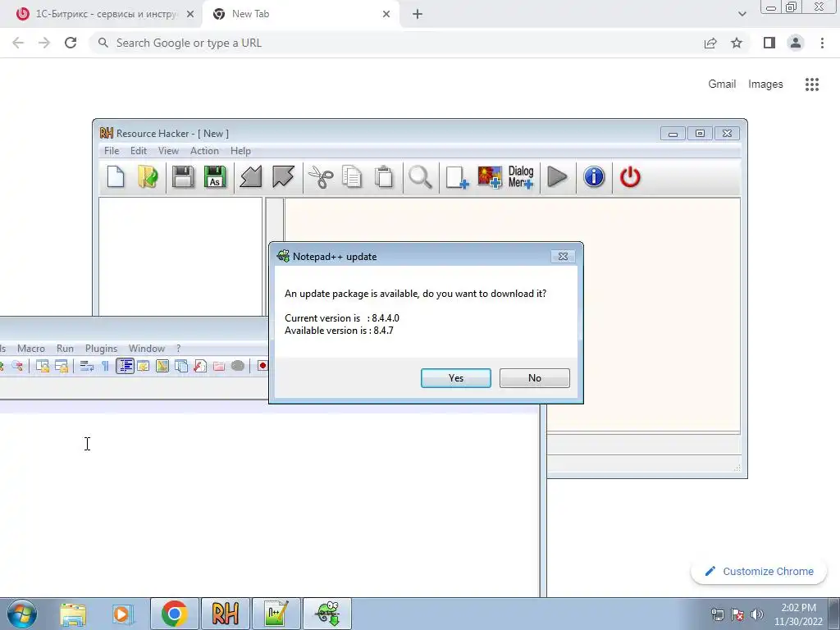
Task: Click the Save floppy icon in Resource Hacker
Action: pyautogui.click(x=183, y=177)
